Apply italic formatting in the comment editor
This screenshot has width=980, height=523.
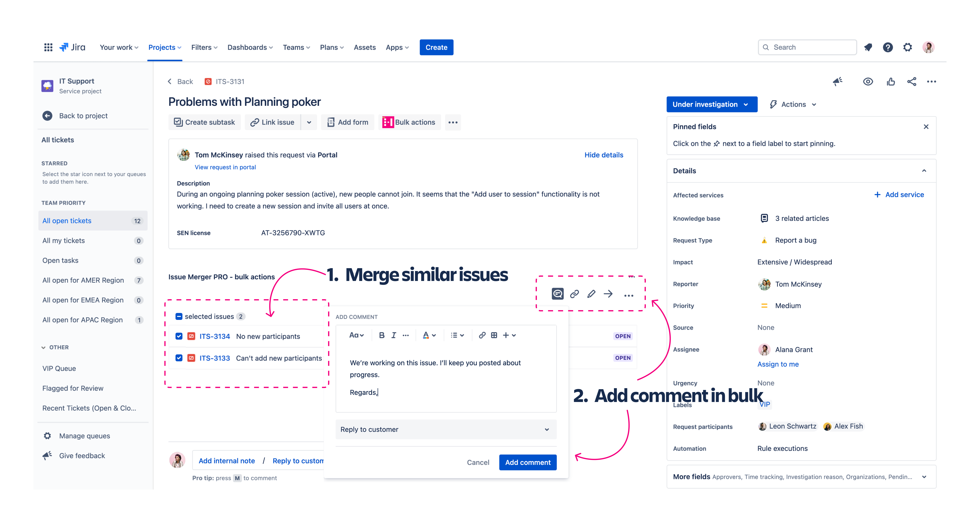click(x=394, y=335)
